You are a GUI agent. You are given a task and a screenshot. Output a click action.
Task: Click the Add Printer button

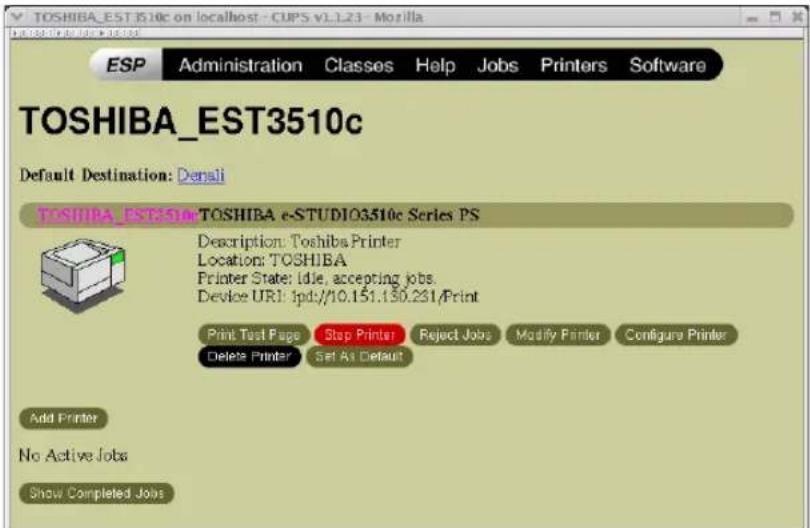[64, 418]
